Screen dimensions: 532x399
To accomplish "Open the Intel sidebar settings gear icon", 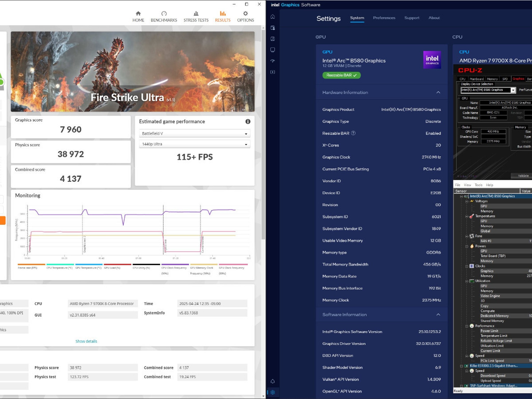I will pyautogui.click(x=272, y=392).
